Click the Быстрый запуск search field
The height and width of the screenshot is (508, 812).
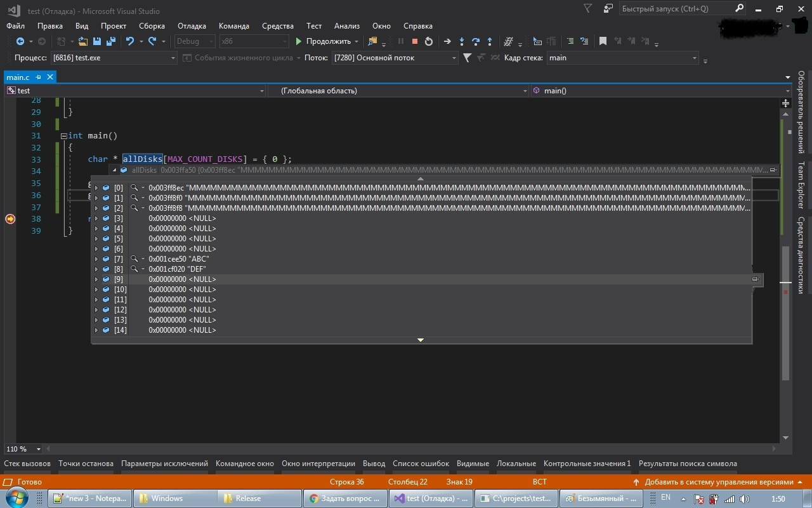[x=675, y=9]
